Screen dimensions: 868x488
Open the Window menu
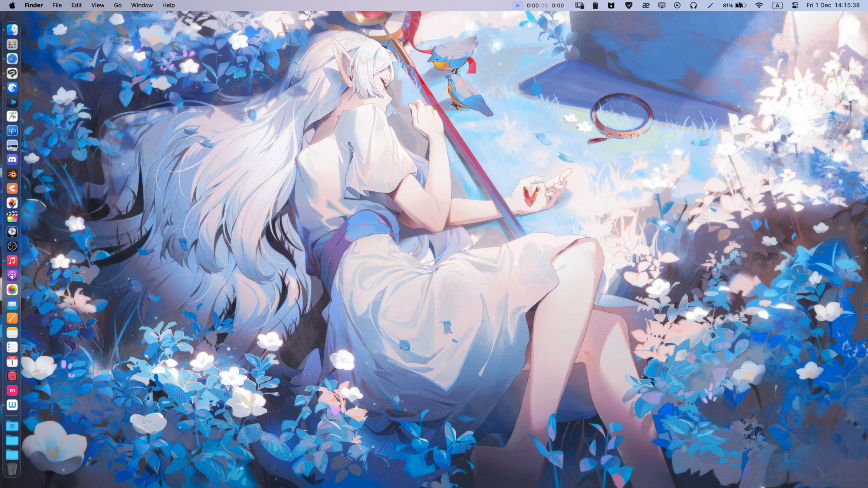pos(142,5)
